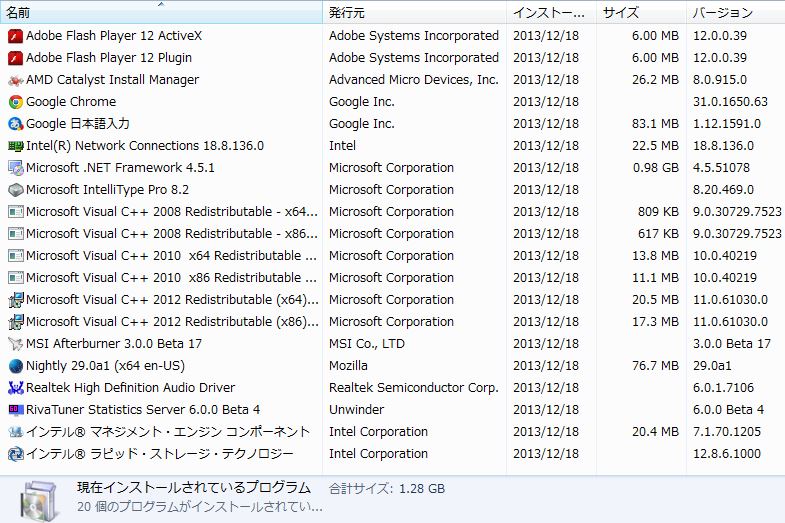The width and height of the screenshot is (785, 523).
Task: Click the Visual C++ 2010 x86 row icon
Action: click(x=16, y=278)
